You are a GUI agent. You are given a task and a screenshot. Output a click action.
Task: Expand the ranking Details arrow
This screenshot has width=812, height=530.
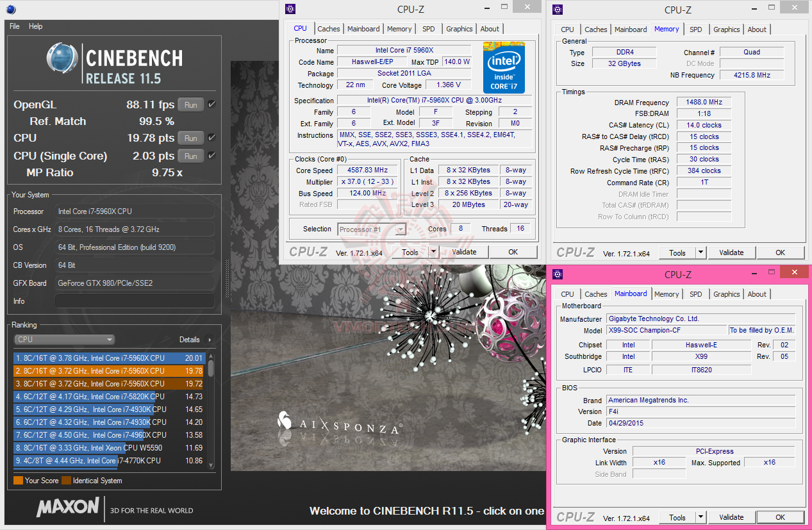pos(210,340)
